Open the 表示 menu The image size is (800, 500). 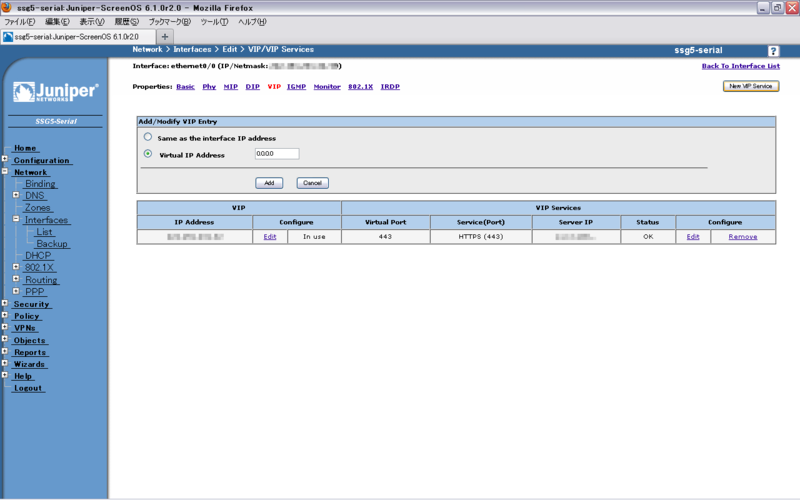pyautogui.click(x=92, y=22)
